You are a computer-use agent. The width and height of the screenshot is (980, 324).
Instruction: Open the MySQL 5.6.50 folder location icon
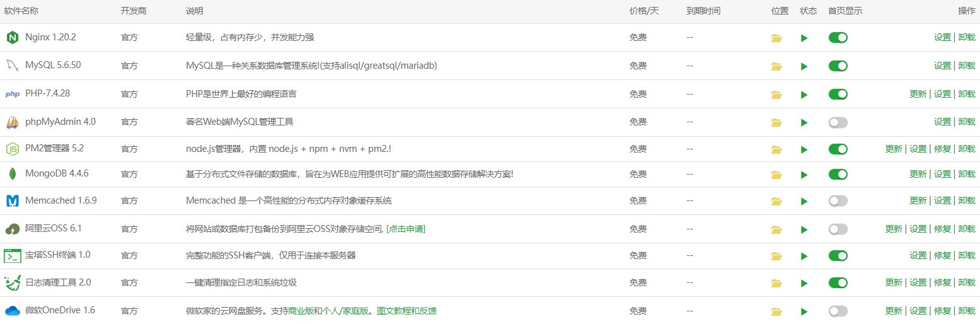(776, 66)
